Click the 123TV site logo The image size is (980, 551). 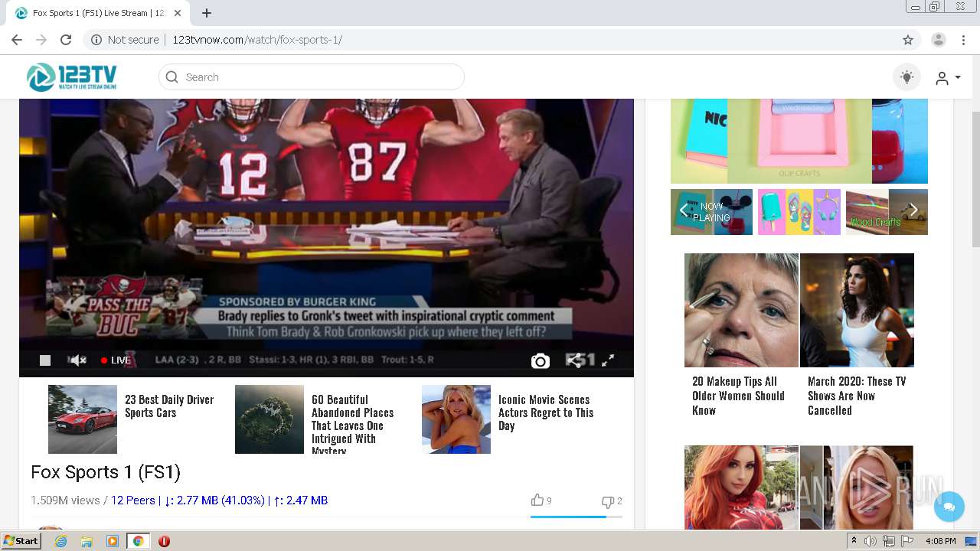click(72, 77)
